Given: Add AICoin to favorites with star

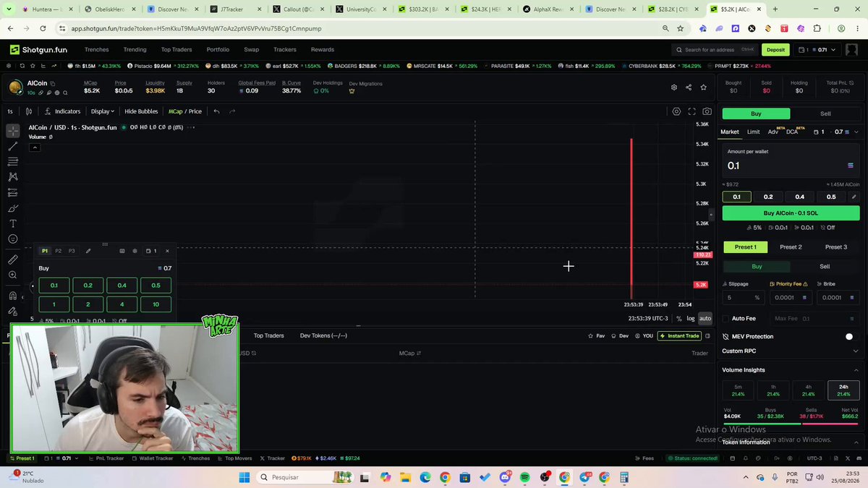Looking at the screenshot, I should (x=703, y=87).
